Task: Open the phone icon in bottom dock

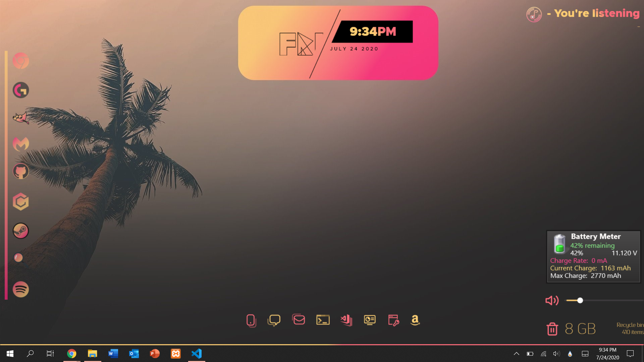Action: pos(251,320)
